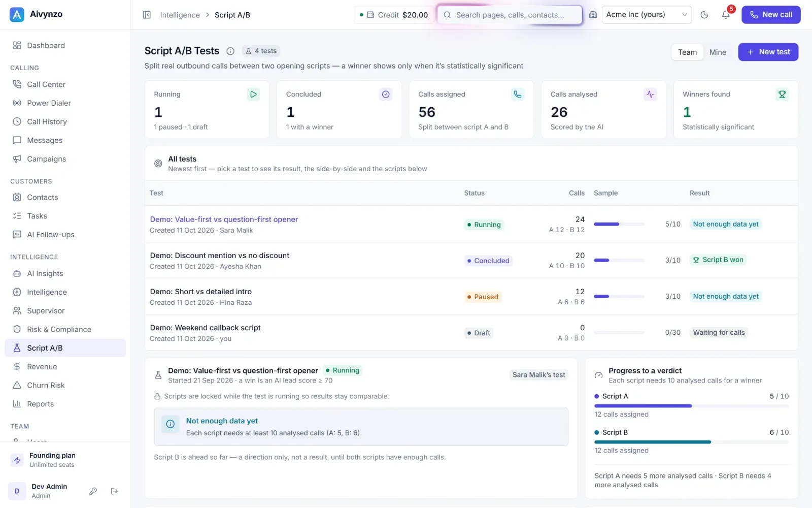Click the Paused status badge
This screenshot has height=508, width=812.
coord(483,297)
